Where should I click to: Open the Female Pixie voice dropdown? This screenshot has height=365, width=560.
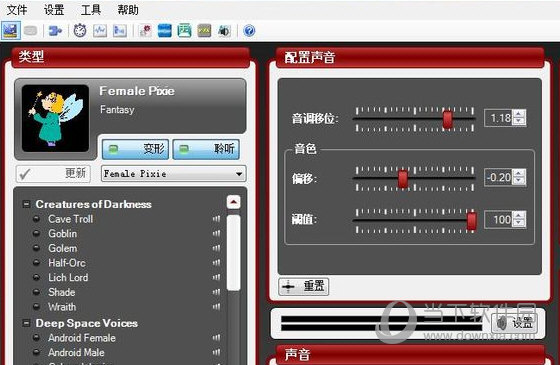pos(174,174)
